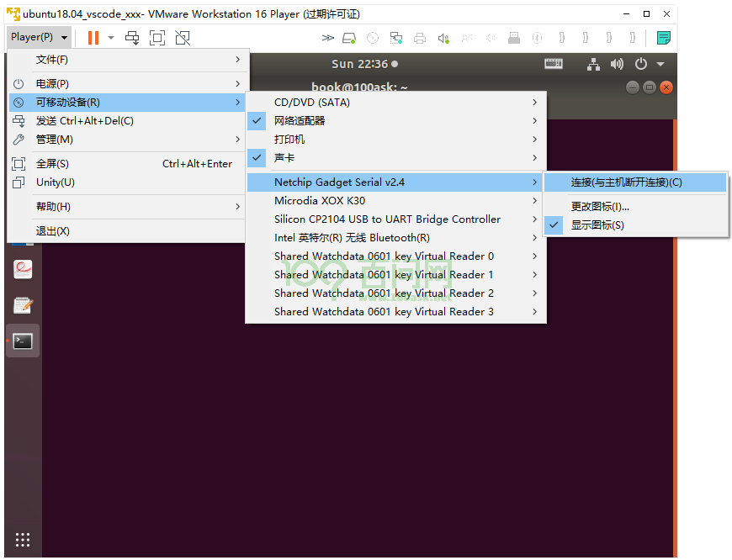The width and height of the screenshot is (732, 560).
Task: Click the printer device icon in toolbar
Action: (x=420, y=38)
